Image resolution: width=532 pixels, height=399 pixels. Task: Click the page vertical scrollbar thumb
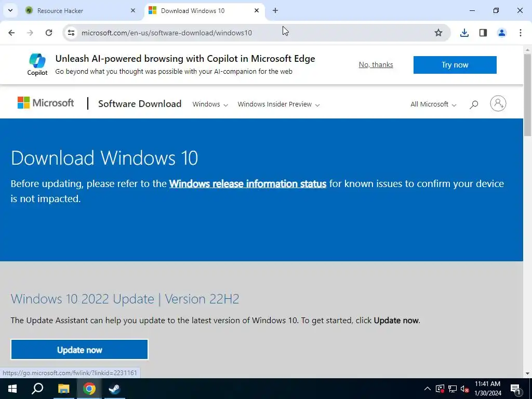[x=527, y=95]
